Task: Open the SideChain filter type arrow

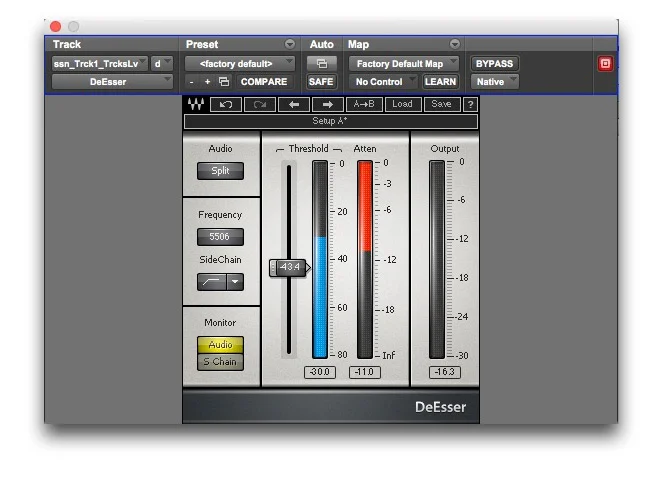Action: pyautogui.click(x=235, y=282)
